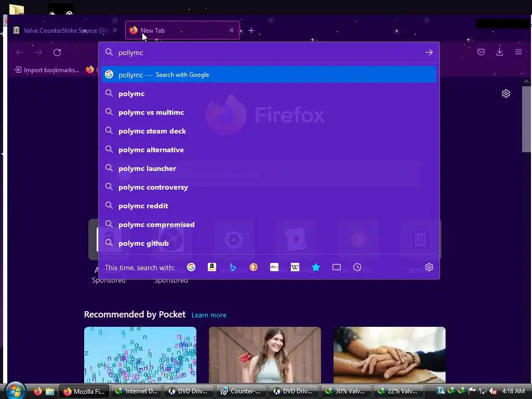Choose 'polymc reddit' suggestion
The width and height of the screenshot is (532, 399).
pos(269,206)
